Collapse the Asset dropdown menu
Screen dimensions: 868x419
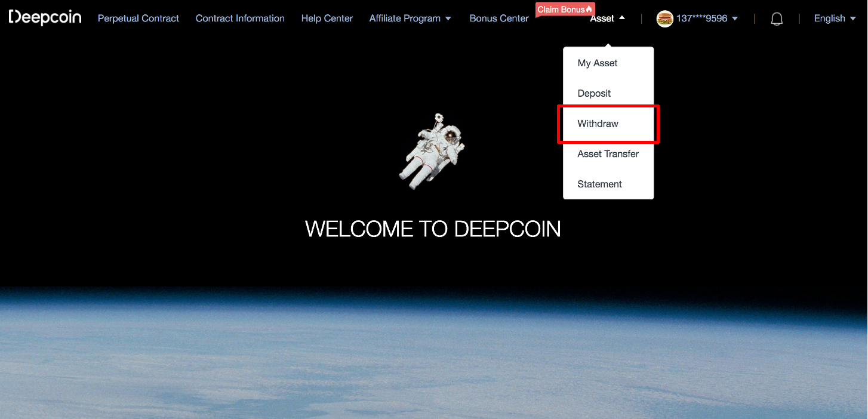tap(608, 19)
